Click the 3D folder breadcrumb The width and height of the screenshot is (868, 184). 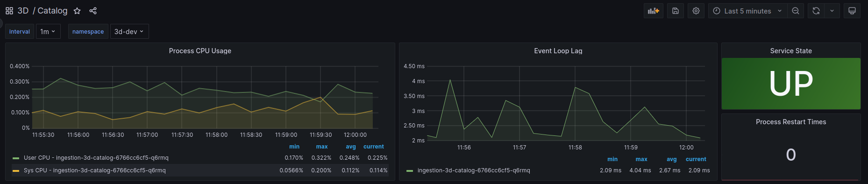tap(23, 11)
